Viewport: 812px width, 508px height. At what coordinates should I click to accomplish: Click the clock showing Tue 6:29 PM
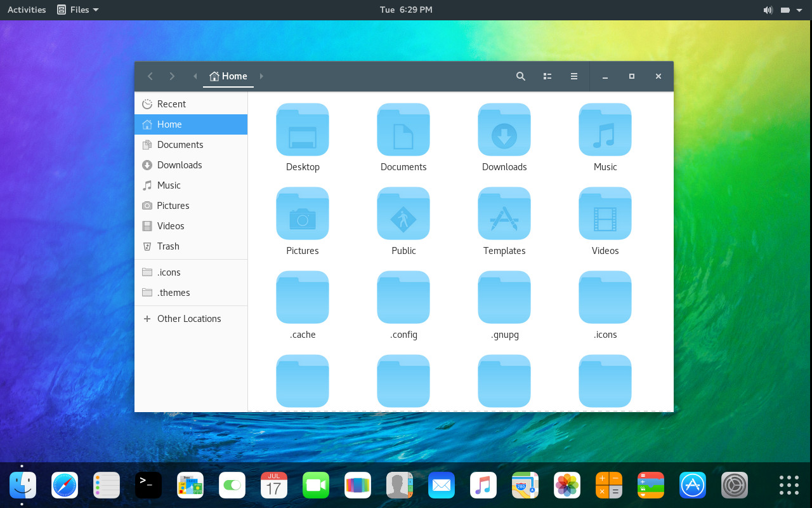click(x=406, y=10)
